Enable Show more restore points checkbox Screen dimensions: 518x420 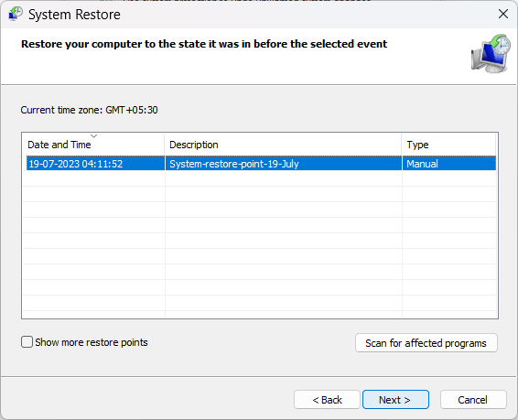click(x=27, y=342)
